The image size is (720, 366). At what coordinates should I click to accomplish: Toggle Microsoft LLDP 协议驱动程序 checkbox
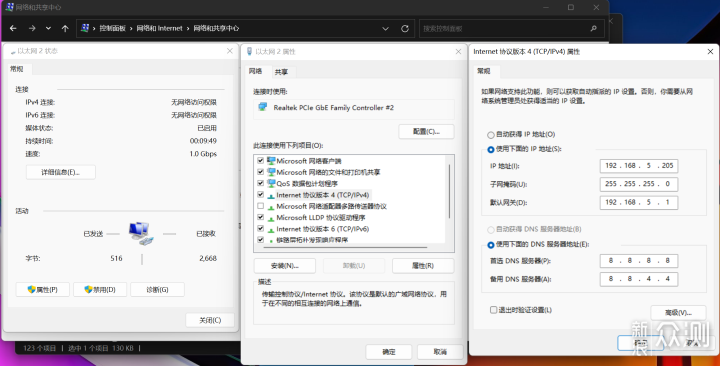tap(260, 217)
